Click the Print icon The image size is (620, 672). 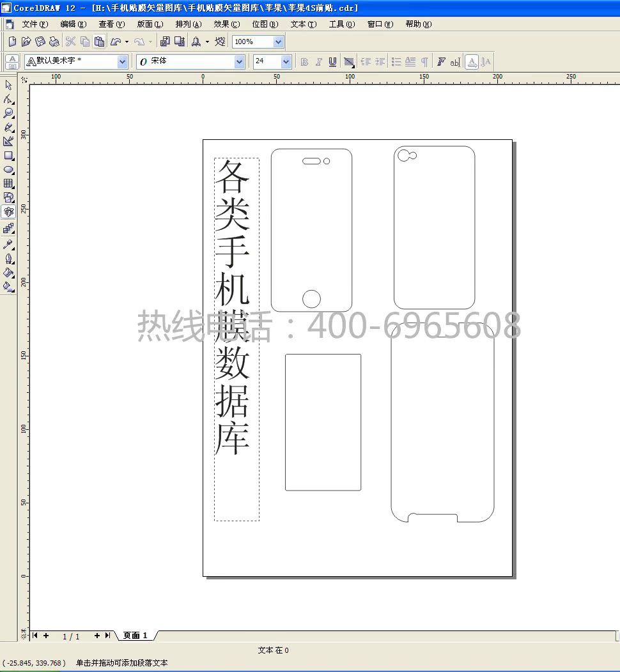(54, 42)
